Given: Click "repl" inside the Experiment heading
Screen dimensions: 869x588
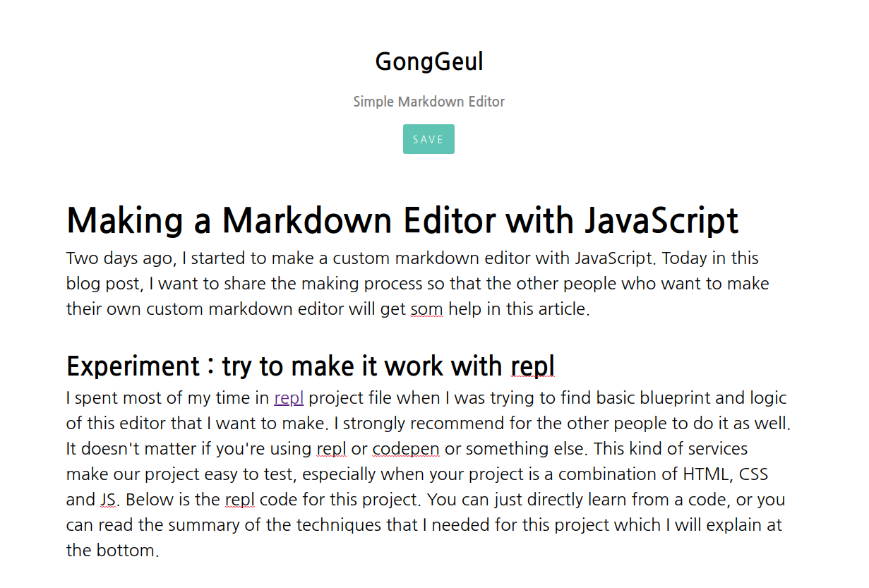Looking at the screenshot, I should (533, 366).
